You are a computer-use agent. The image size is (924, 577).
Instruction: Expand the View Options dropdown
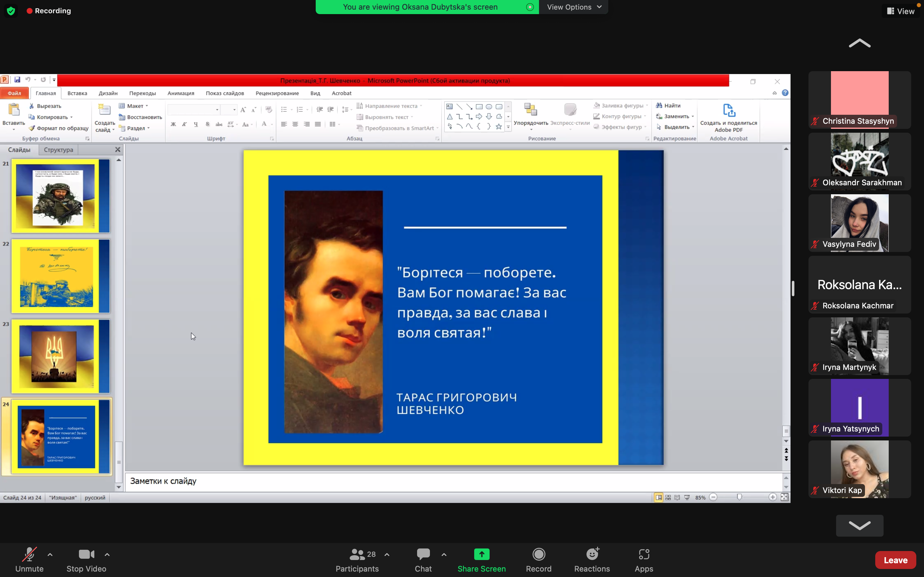574,7
